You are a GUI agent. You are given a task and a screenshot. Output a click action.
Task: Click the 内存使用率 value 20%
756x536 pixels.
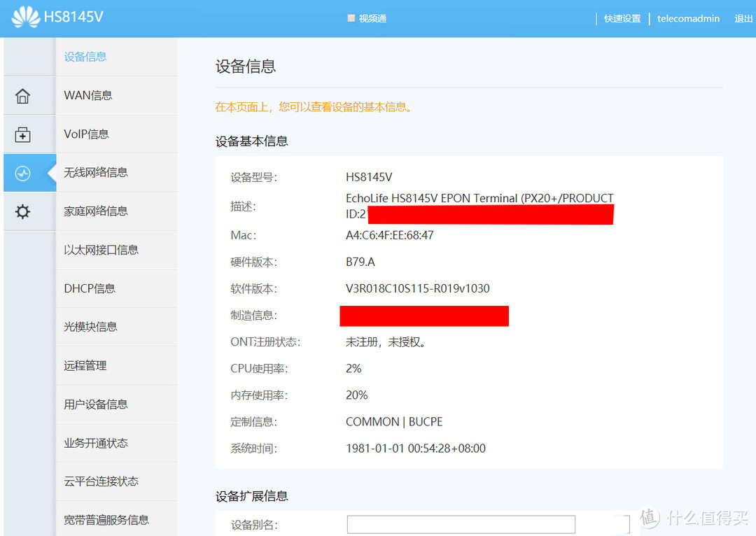tap(357, 395)
